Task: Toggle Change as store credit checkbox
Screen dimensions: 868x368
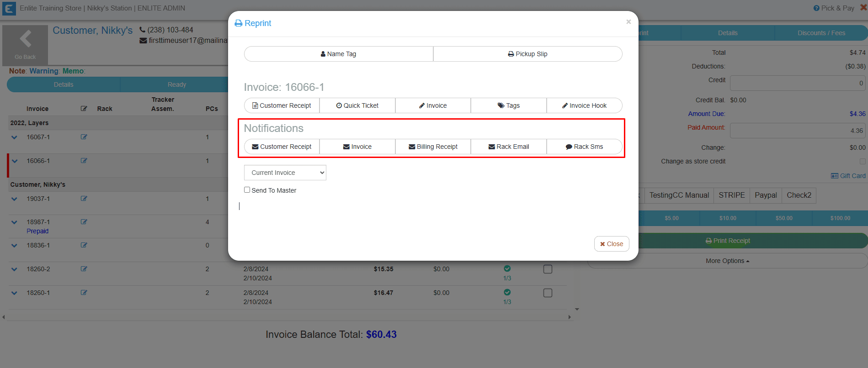Action: pyautogui.click(x=863, y=161)
